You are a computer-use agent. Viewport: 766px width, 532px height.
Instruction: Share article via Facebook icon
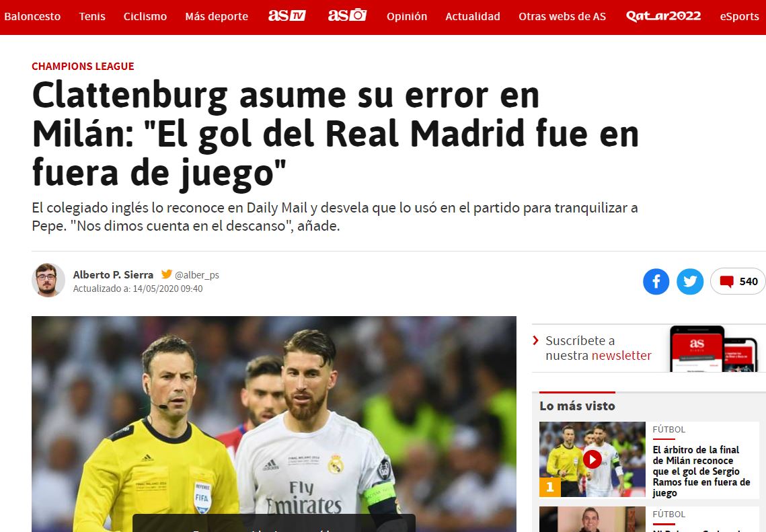pyautogui.click(x=656, y=281)
